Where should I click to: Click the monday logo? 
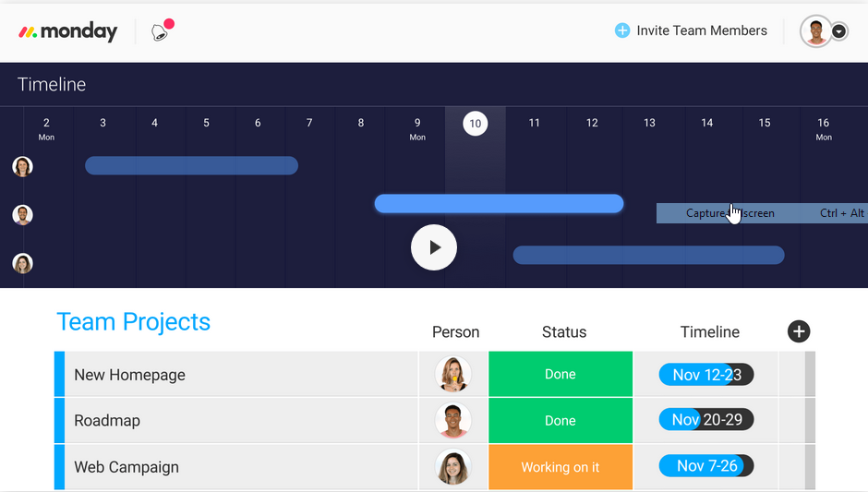point(68,31)
